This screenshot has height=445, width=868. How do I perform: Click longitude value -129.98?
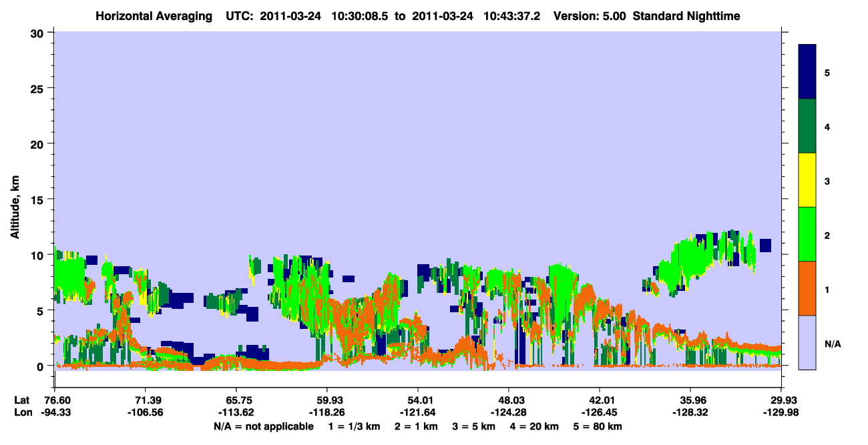pos(781,413)
